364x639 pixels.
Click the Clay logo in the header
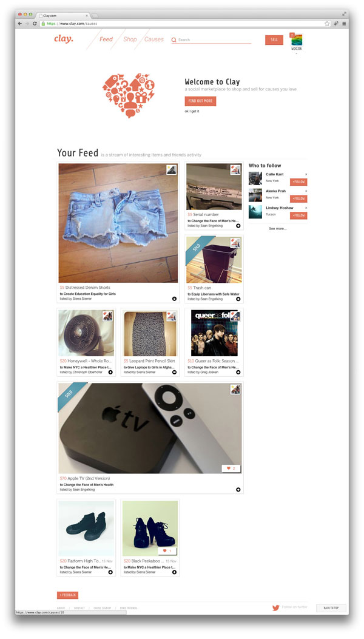point(64,39)
